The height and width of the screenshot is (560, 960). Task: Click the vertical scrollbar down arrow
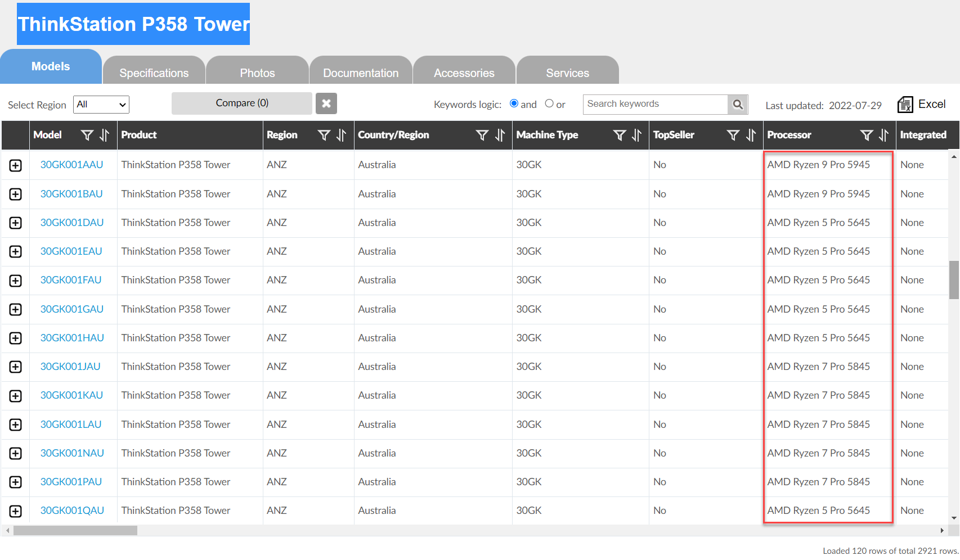[x=954, y=518]
